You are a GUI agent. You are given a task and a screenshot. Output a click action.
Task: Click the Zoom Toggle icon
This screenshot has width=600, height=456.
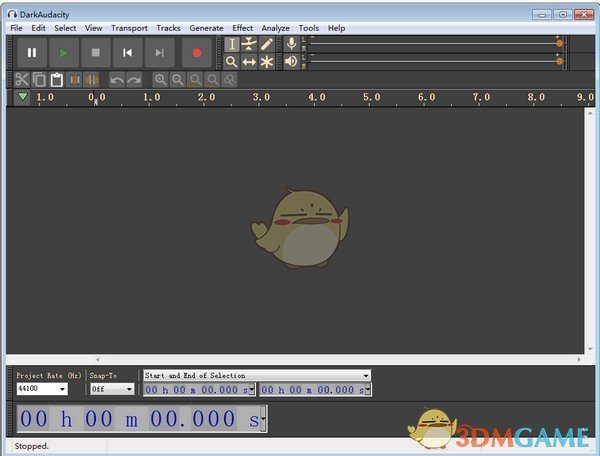tap(230, 80)
